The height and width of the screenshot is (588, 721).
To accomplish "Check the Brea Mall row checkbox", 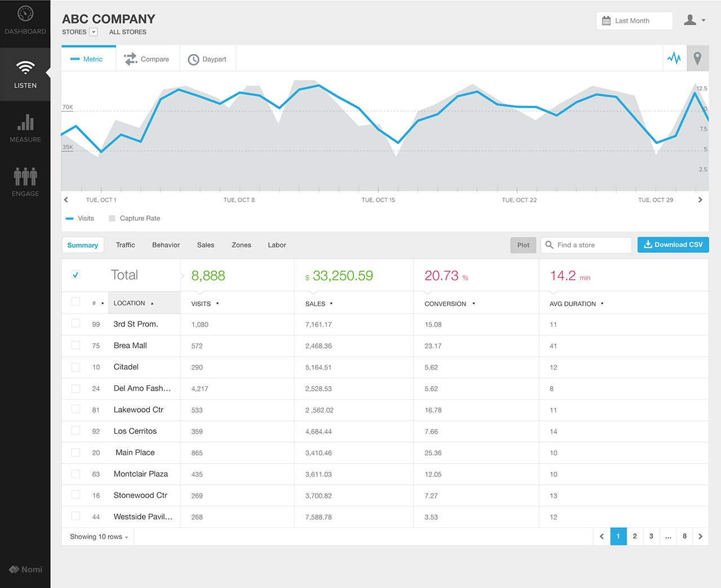I will (75, 345).
